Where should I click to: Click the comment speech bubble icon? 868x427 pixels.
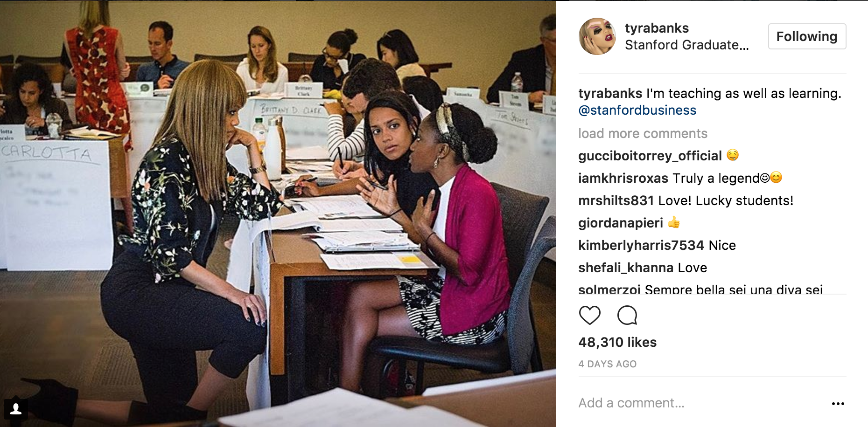[x=627, y=315]
